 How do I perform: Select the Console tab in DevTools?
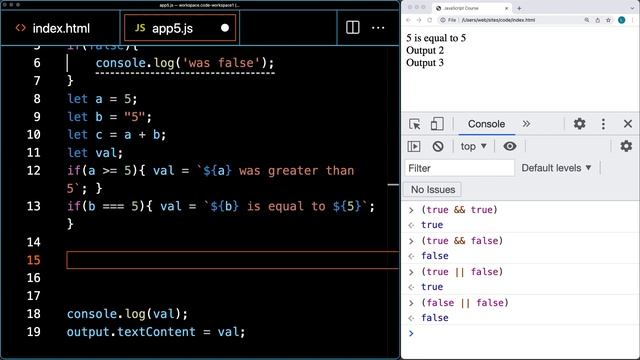[486, 124]
